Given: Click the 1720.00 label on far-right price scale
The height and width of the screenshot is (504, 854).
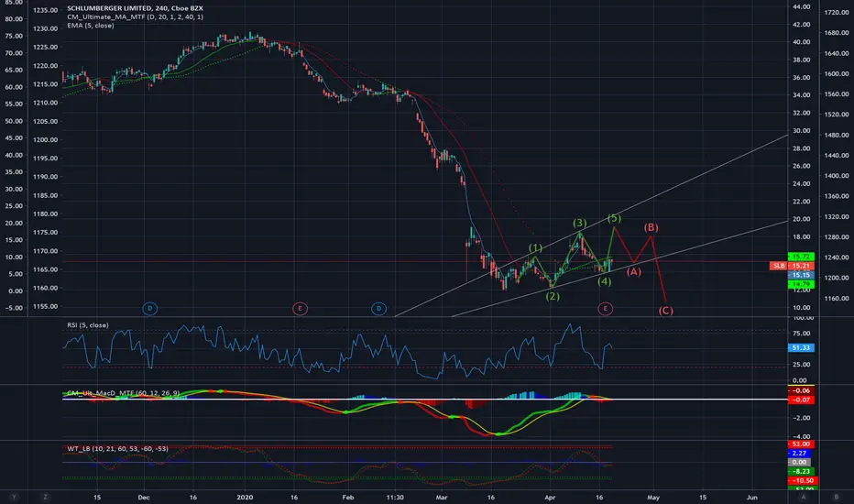Looking at the screenshot, I should coord(836,12).
